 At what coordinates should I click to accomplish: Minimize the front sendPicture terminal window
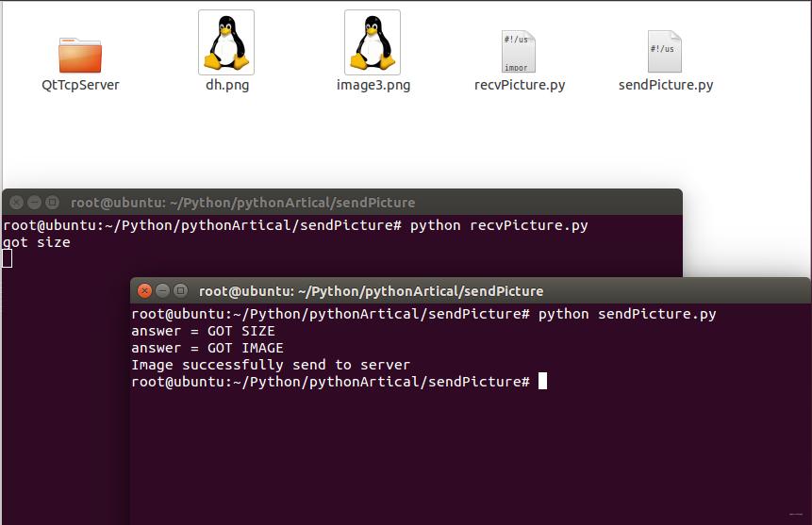pos(162,291)
